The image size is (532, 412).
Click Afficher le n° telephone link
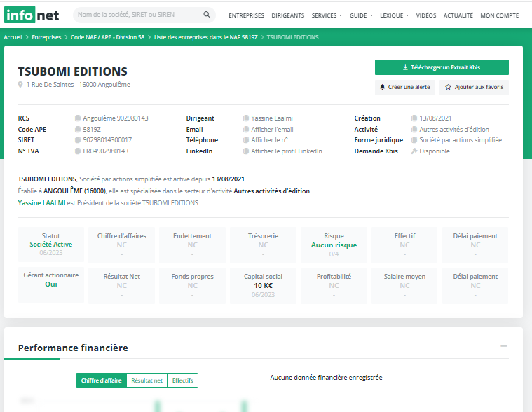tap(269, 139)
